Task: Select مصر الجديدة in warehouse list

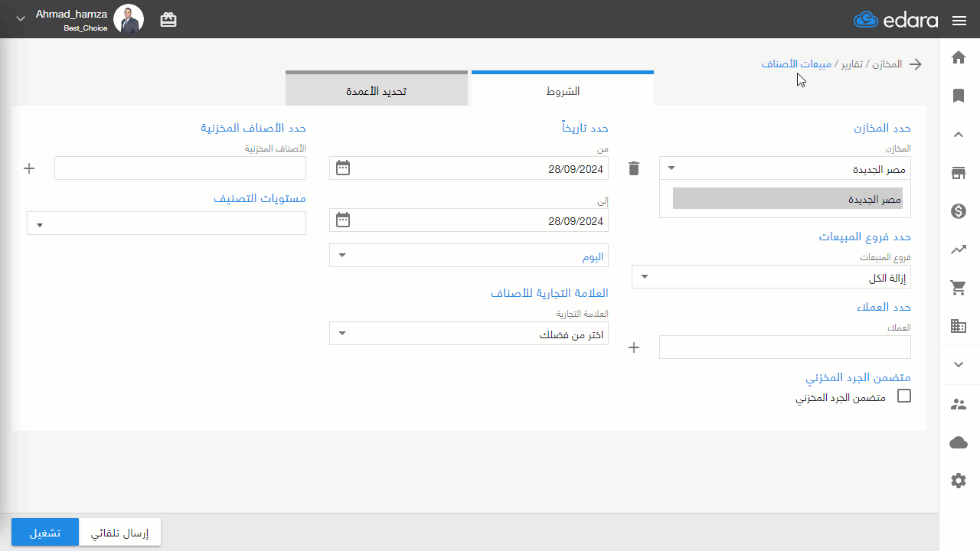Action: (x=788, y=198)
